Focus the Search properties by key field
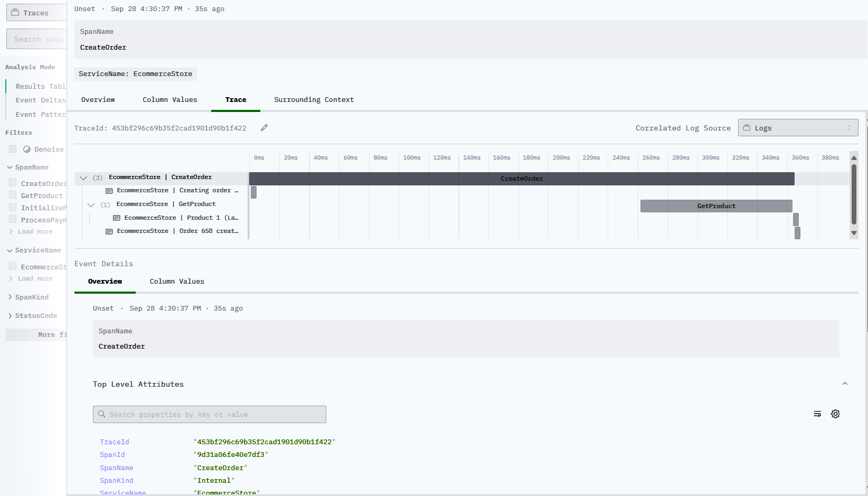The height and width of the screenshot is (496, 868). point(210,414)
